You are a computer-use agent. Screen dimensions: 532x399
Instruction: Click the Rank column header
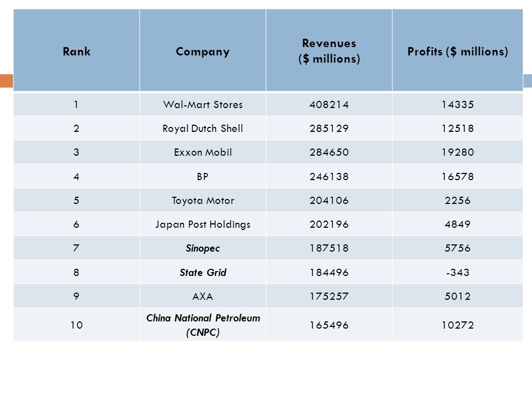pos(76,51)
